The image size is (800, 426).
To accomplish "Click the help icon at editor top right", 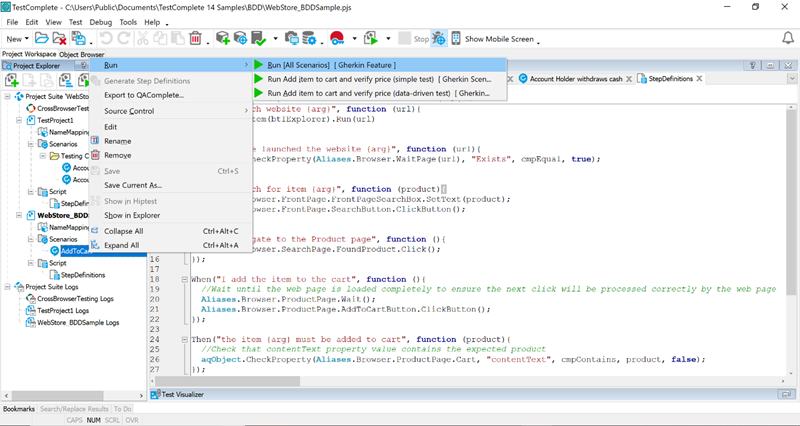I will (753, 65).
